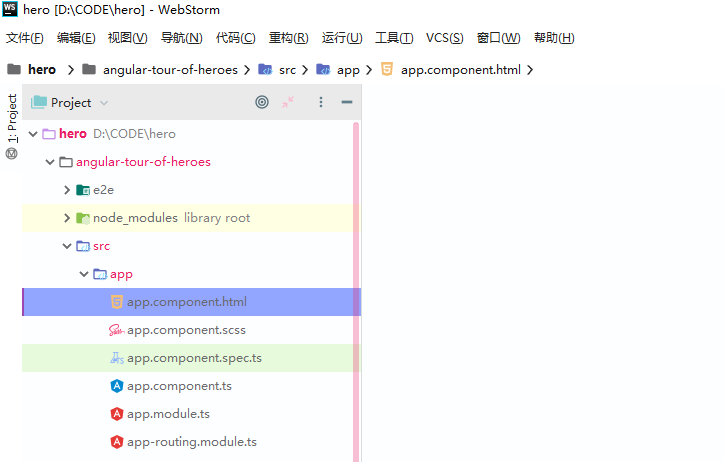Collapse the hero root node
Screen dimensions: 724x462
click(33, 134)
